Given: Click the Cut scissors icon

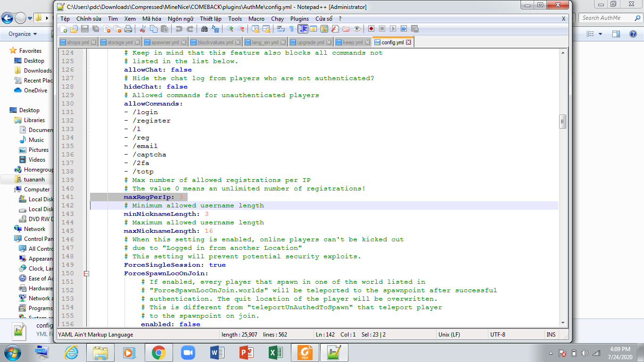Looking at the screenshot, I should 143,29.
